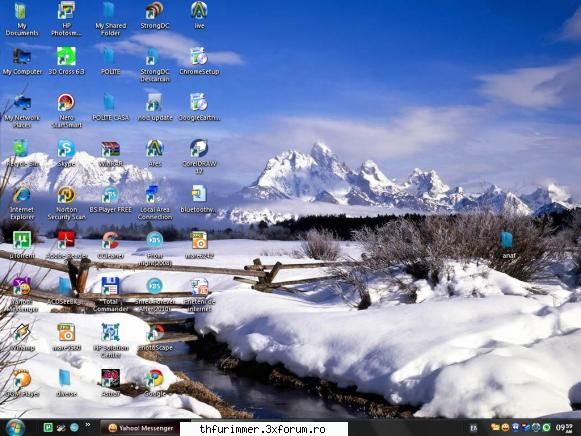
Task: Open the POLITE folder icon
Action: pos(110,61)
